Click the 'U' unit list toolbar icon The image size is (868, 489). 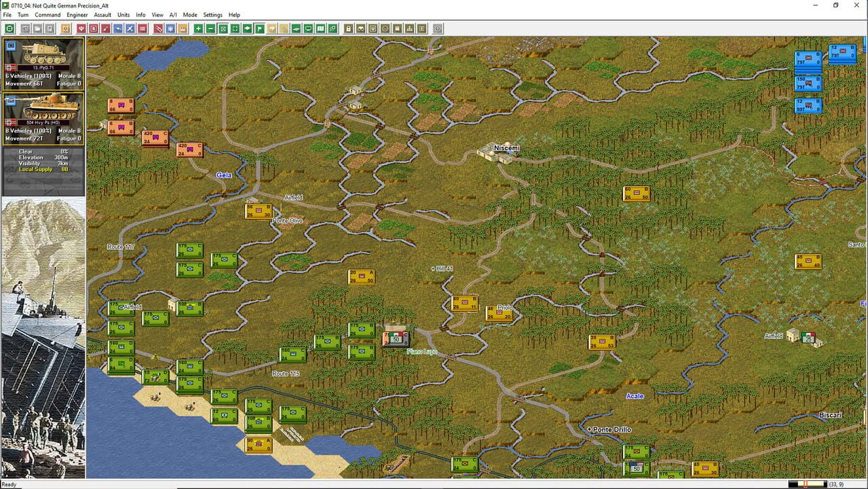373,29
